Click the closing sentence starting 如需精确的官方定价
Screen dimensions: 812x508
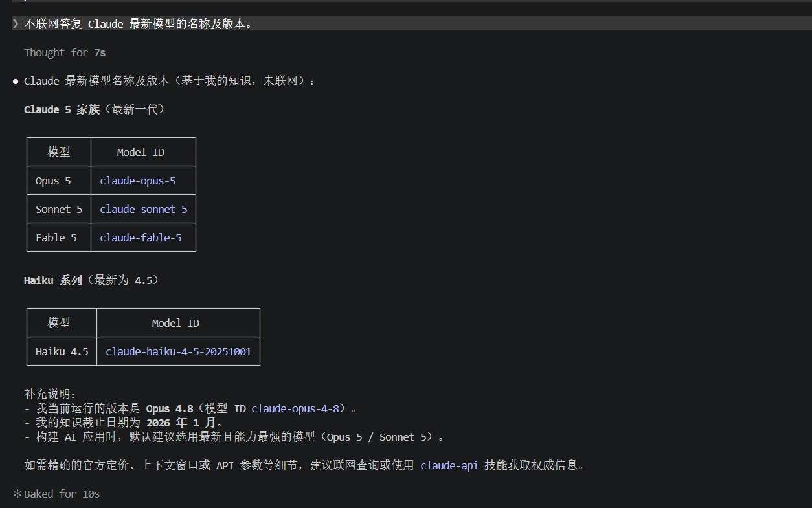(304, 465)
